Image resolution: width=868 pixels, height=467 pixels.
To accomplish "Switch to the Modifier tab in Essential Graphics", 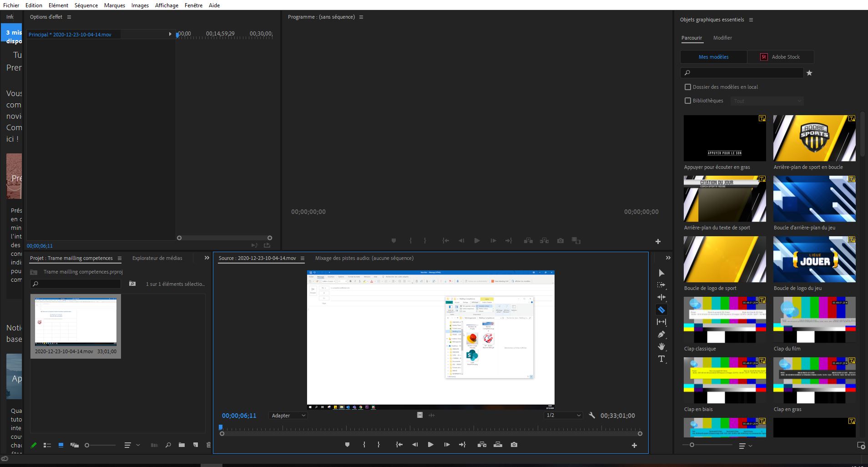I will 722,38.
